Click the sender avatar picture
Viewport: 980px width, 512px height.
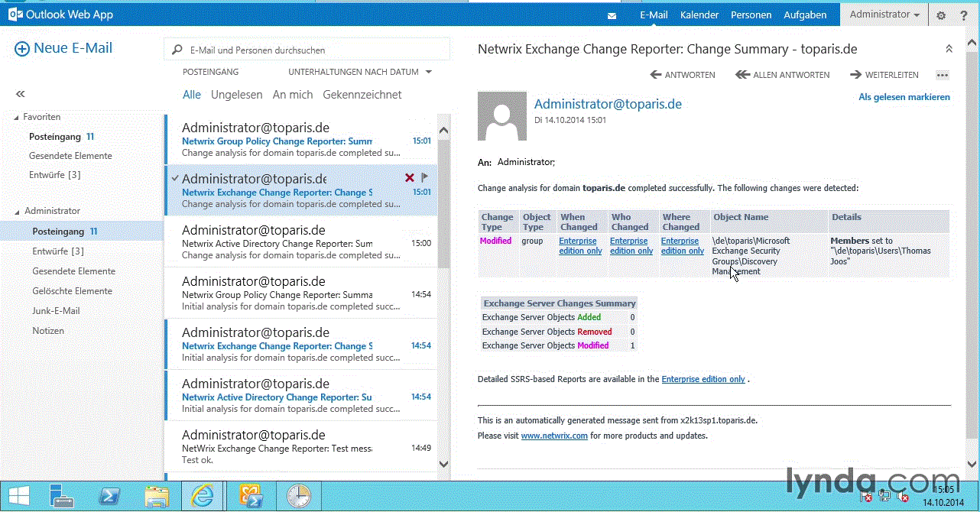502,116
